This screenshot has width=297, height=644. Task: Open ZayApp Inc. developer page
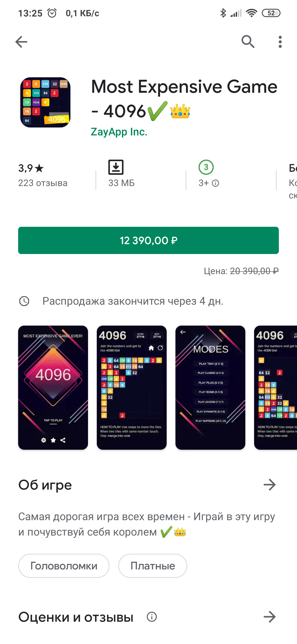119,132
